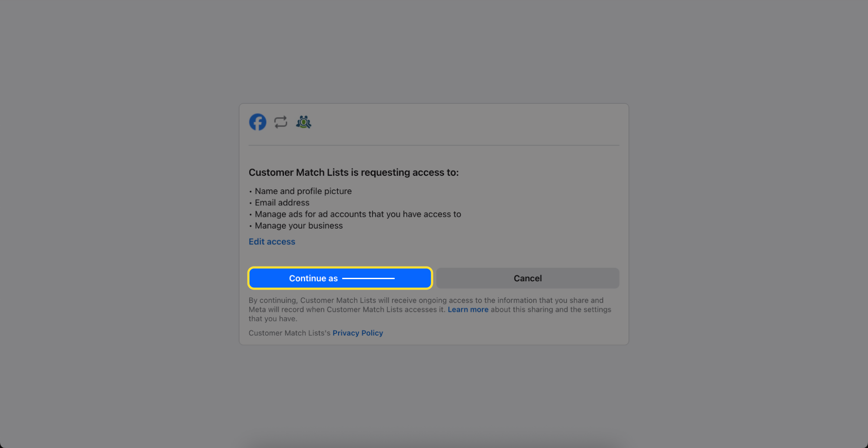Viewport: 868px width, 448px height.
Task: Click the 'Email address' permission item
Action: (x=282, y=203)
